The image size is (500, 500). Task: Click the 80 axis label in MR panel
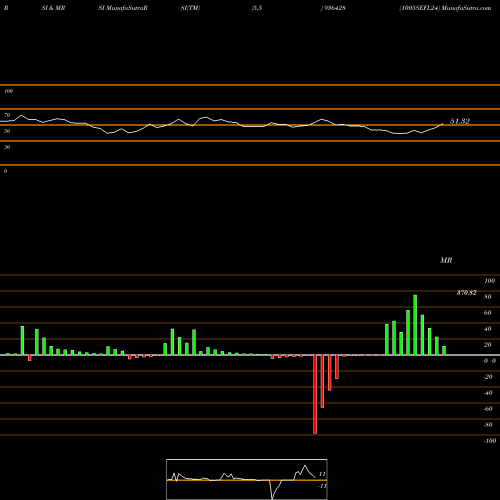tap(488, 297)
